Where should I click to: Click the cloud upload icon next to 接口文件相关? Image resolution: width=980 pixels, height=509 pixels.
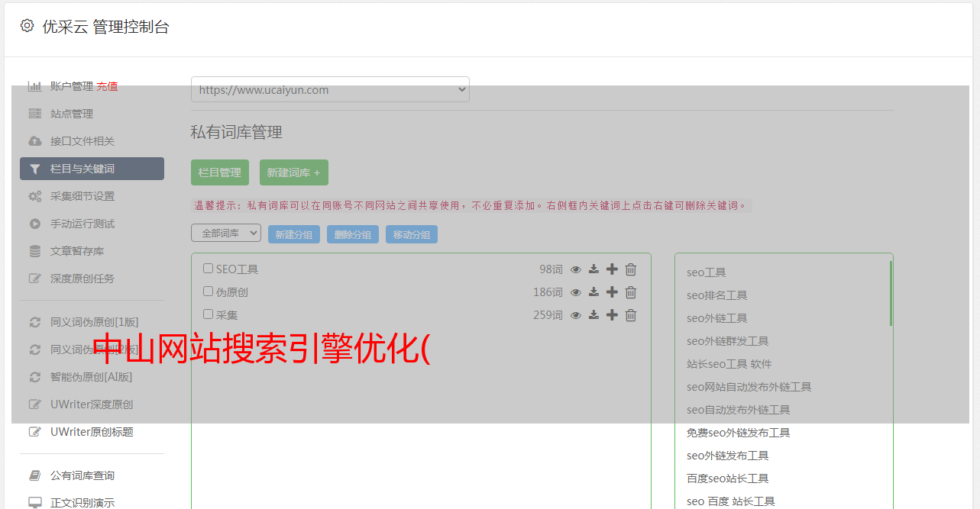pyautogui.click(x=34, y=141)
